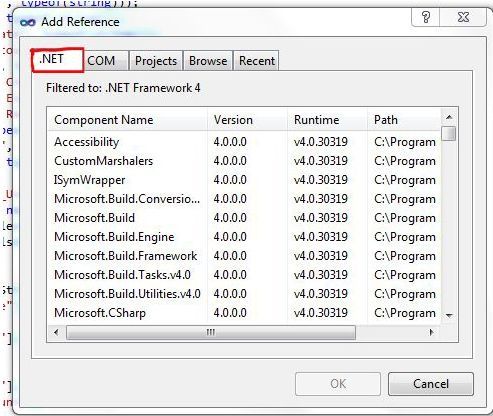
Task: Click the OK button
Action: tap(338, 384)
